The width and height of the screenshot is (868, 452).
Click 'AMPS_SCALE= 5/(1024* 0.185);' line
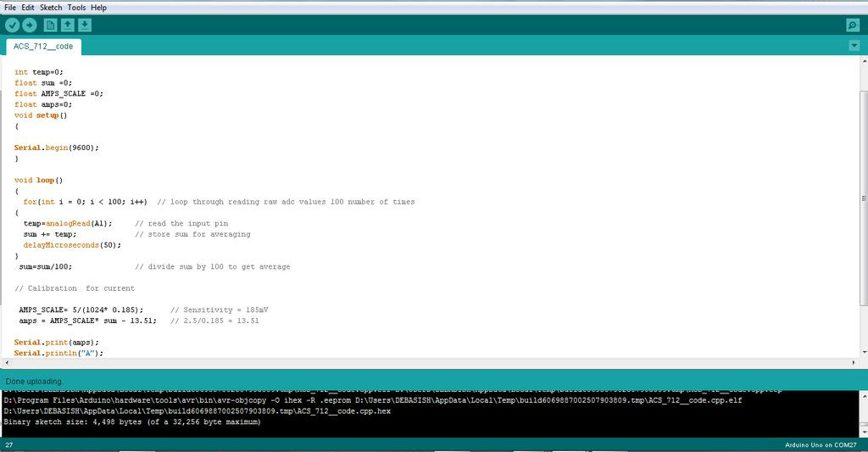click(x=81, y=310)
